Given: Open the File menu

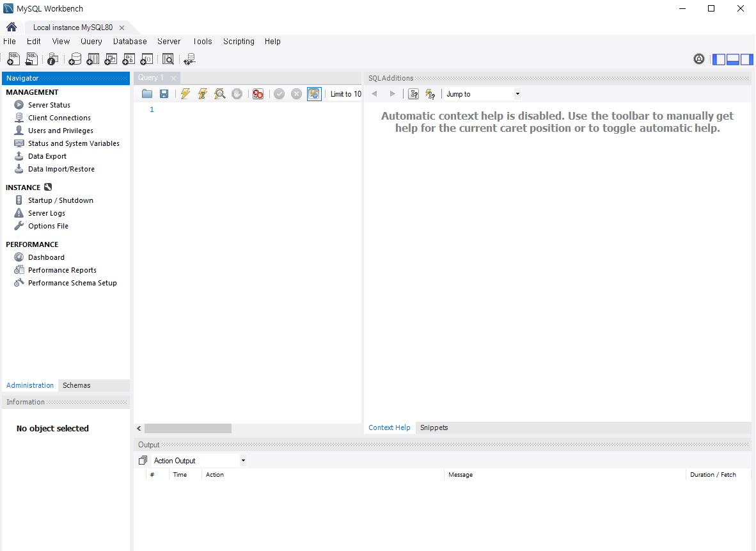Looking at the screenshot, I should 9,41.
